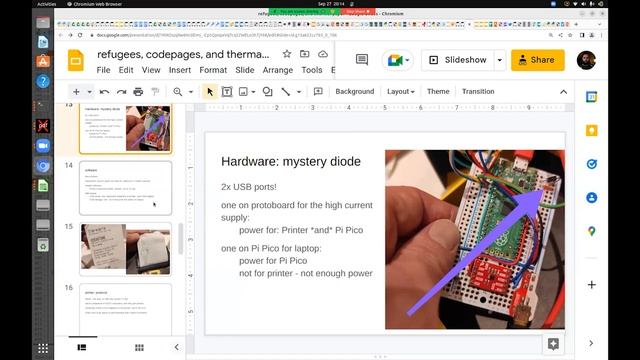Collapse the slide filmstrip panel
The height and width of the screenshot is (360, 640).
pos(176,347)
